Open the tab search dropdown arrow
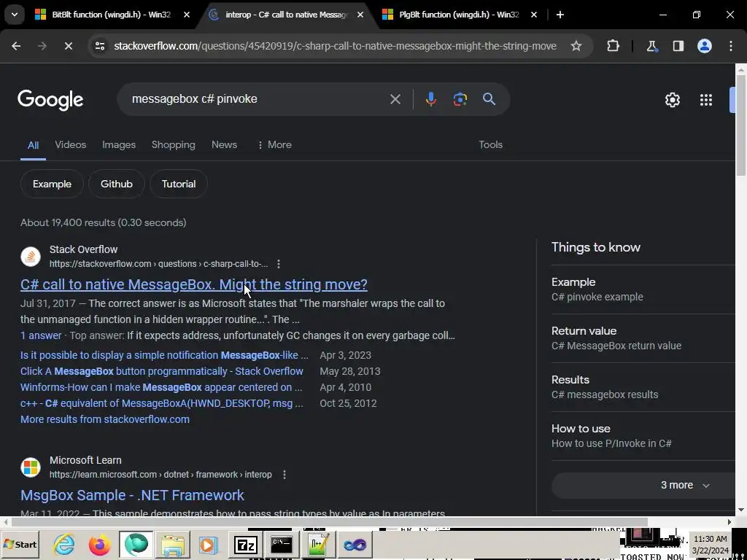The image size is (747, 560). pyautogui.click(x=15, y=15)
